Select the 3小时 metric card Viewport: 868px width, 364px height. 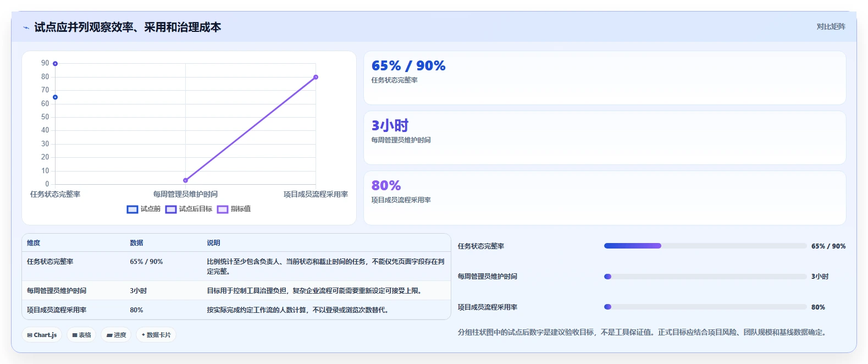click(605, 138)
